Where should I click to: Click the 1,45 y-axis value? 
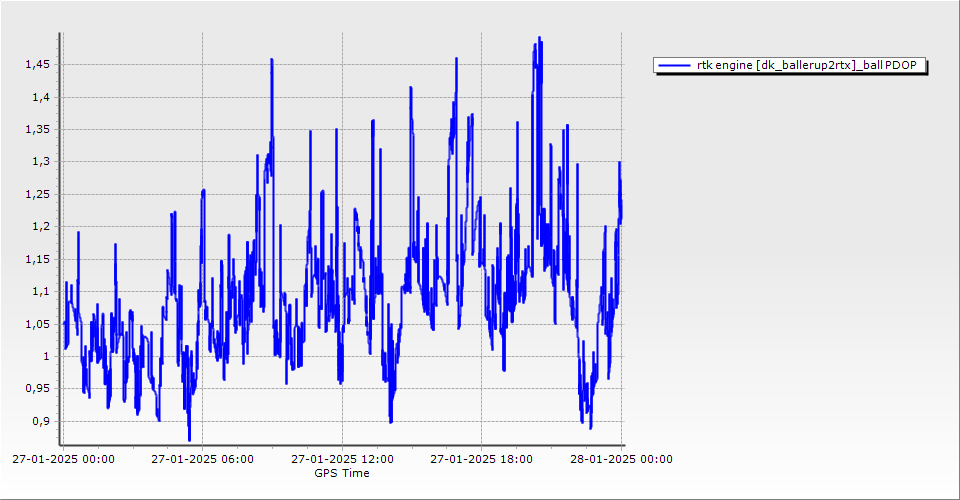coord(37,65)
